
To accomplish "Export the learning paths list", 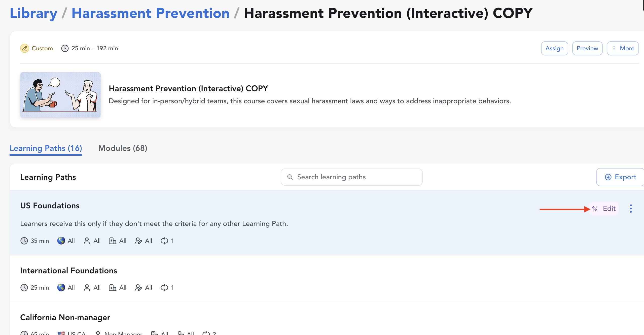I will pos(620,177).
